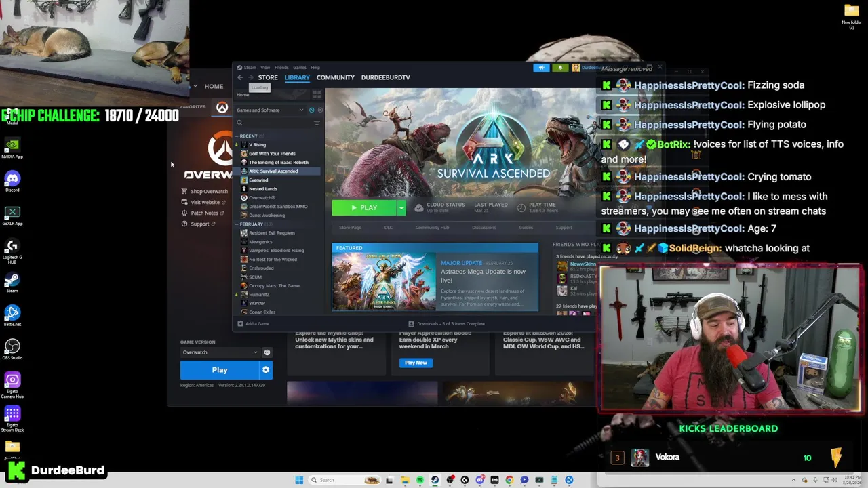This screenshot has height=488, width=868.
Task: Open Steam announcements megaphone icon
Action: pyautogui.click(x=541, y=68)
